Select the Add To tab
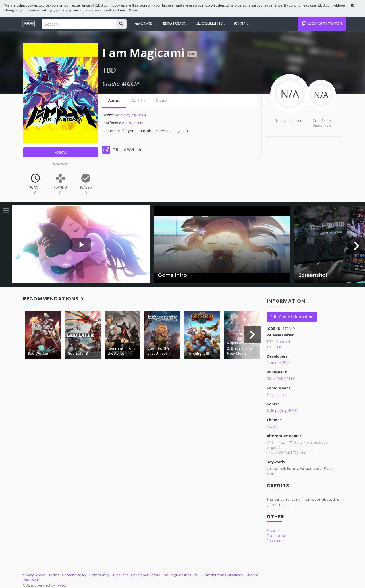The height and width of the screenshot is (588, 365). (138, 101)
